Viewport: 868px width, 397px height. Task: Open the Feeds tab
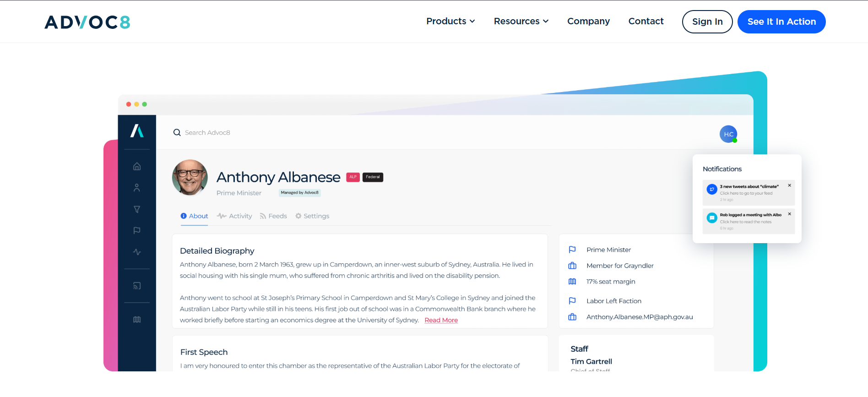(273, 216)
